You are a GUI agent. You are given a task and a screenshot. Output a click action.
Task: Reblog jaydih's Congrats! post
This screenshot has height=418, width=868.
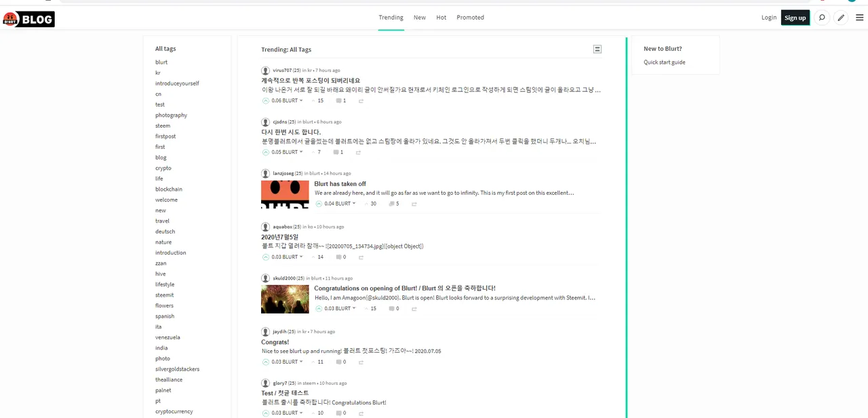(x=361, y=362)
